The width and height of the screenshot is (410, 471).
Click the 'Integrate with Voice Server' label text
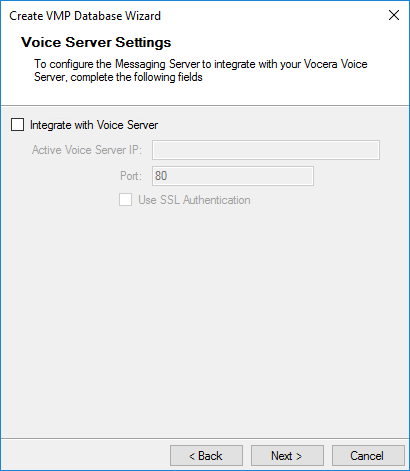point(94,125)
